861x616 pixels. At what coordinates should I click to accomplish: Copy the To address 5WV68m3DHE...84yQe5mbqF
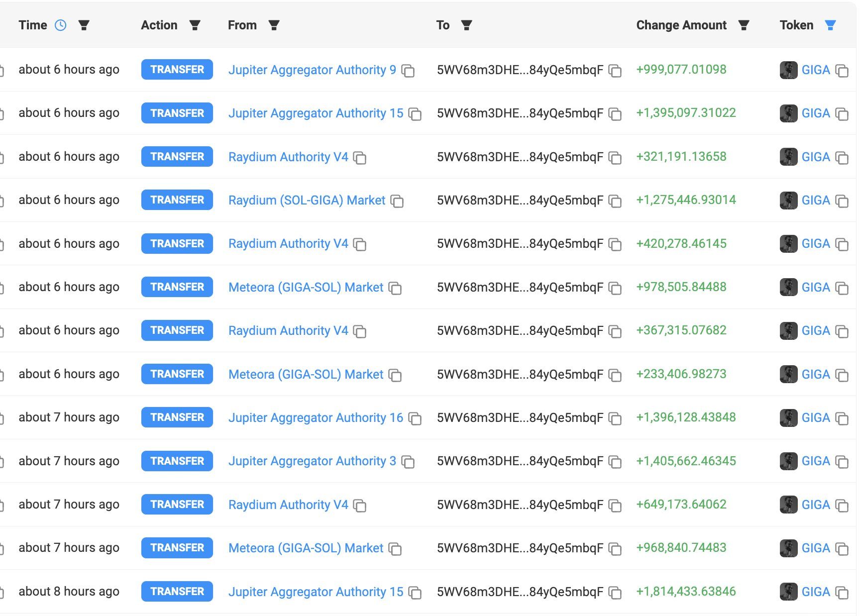click(x=615, y=71)
